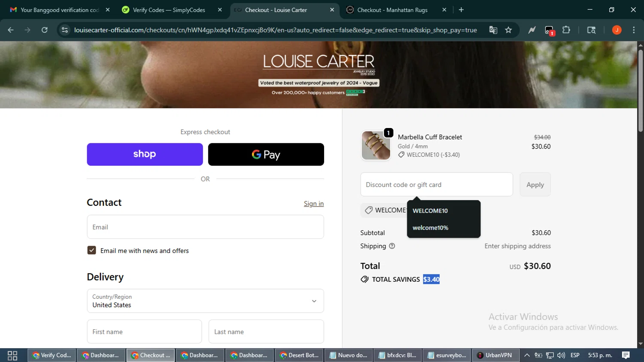
Task: Show hidden system tray icons
Action: [x=527, y=355]
